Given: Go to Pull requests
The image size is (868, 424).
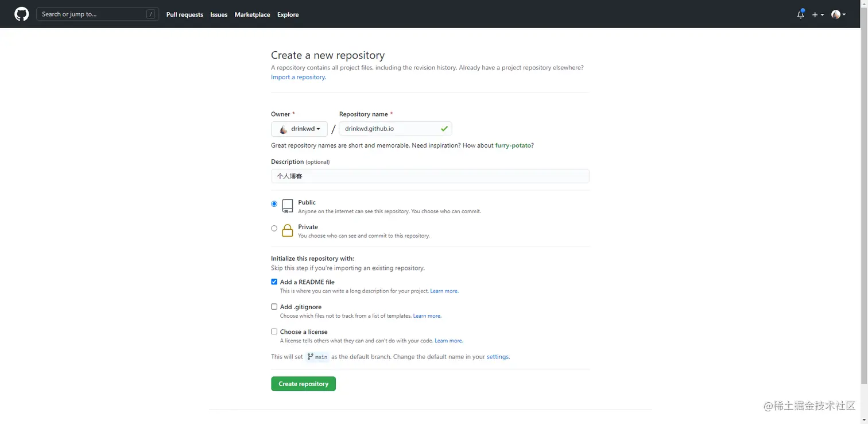Looking at the screenshot, I should click(x=185, y=14).
